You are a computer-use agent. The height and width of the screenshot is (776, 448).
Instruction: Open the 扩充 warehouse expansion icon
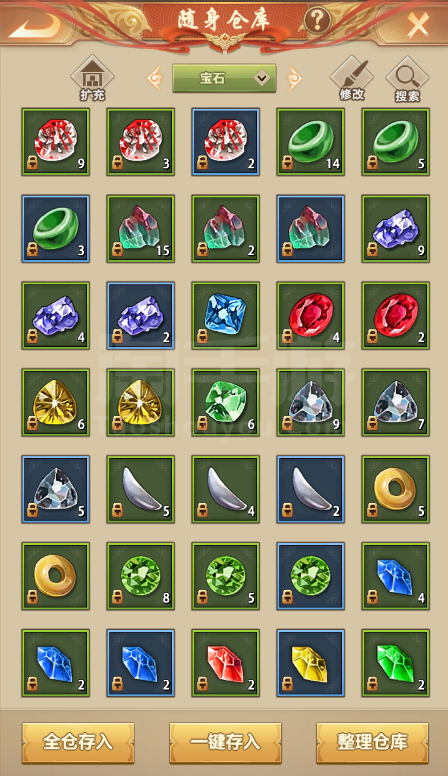(x=92, y=78)
